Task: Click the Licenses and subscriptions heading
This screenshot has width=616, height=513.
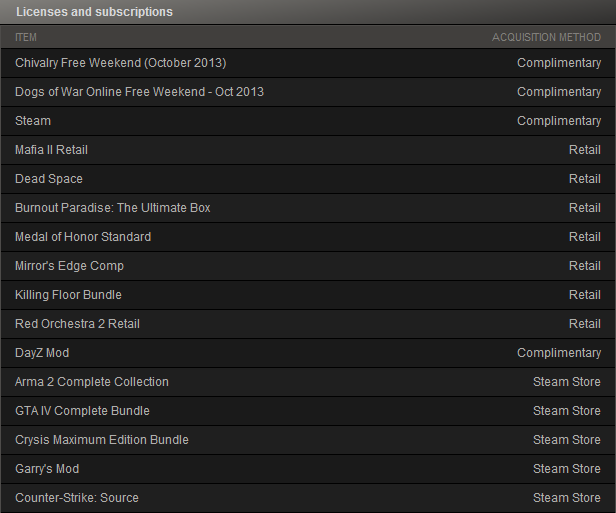Action: click(94, 12)
